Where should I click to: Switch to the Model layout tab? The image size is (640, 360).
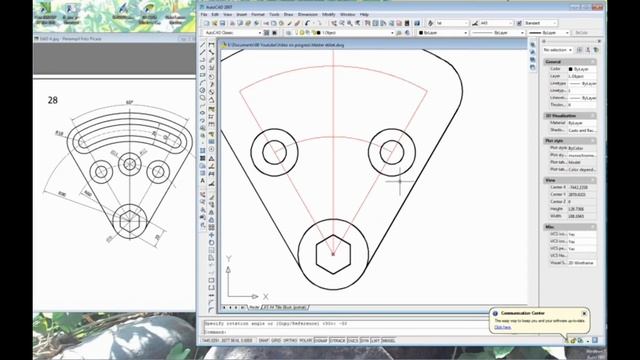point(255,307)
